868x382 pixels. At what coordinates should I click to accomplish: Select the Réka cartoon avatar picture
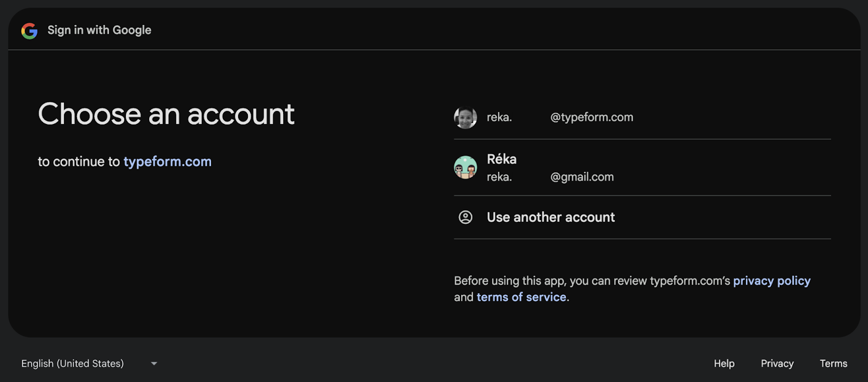click(465, 167)
